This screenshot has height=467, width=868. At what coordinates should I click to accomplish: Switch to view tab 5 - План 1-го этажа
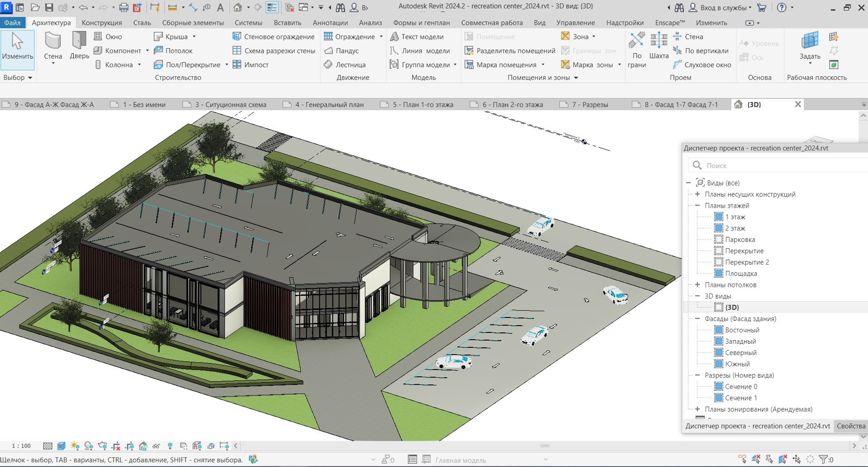click(423, 105)
